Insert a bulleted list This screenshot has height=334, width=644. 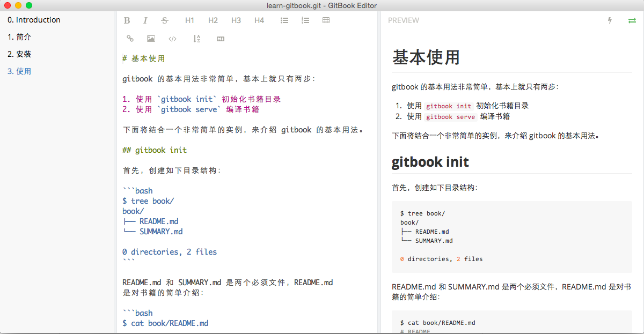click(284, 20)
